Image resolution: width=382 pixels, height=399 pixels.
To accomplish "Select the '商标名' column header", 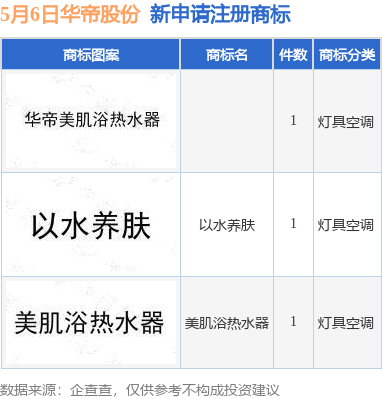I will pyautogui.click(x=227, y=54).
